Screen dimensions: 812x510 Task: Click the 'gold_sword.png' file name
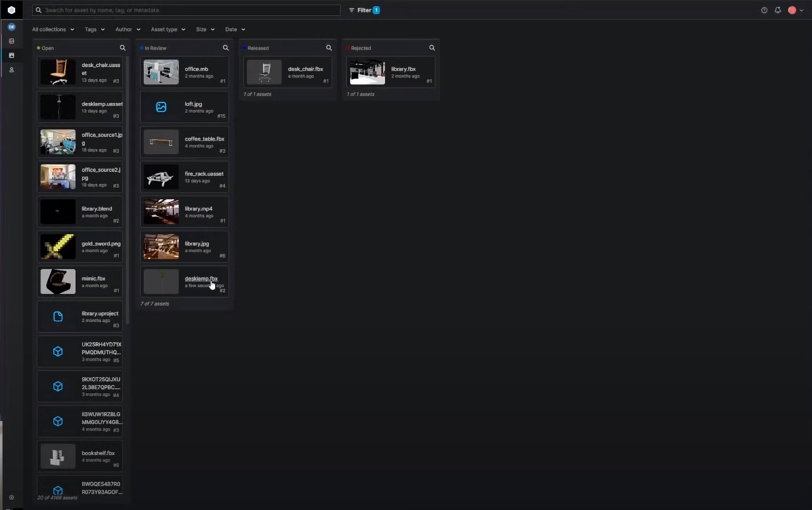coord(101,244)
